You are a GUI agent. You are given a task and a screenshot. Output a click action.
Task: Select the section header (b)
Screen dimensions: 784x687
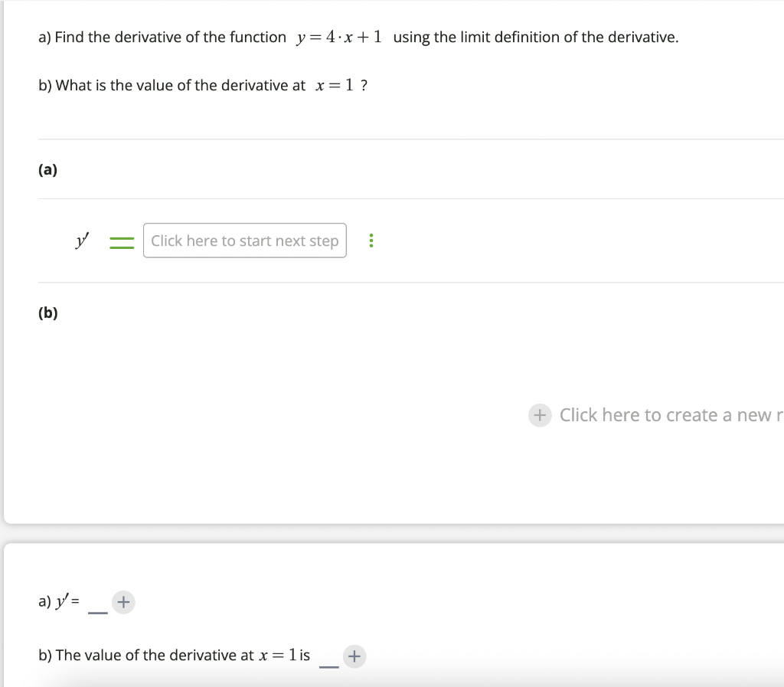(x=47, y=312)
